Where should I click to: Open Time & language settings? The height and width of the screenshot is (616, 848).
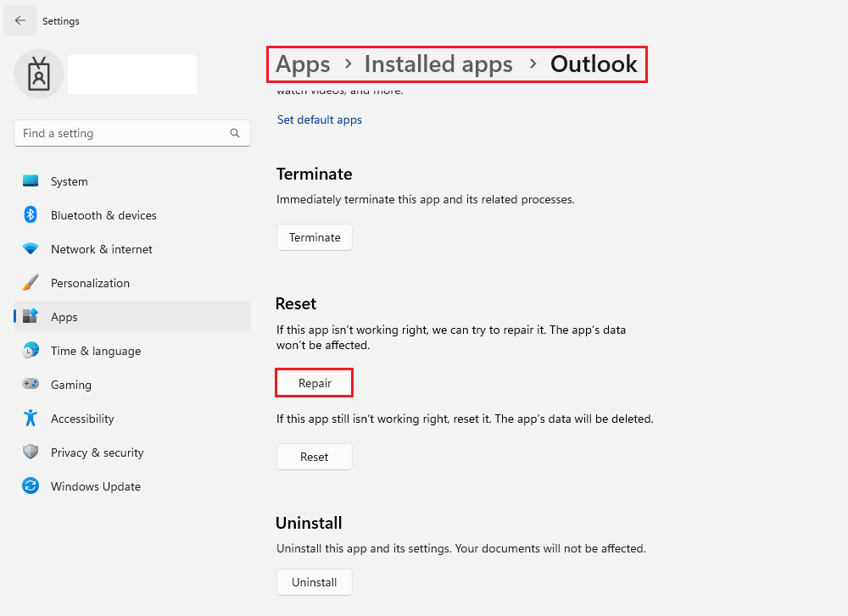(x=132, y=351)
